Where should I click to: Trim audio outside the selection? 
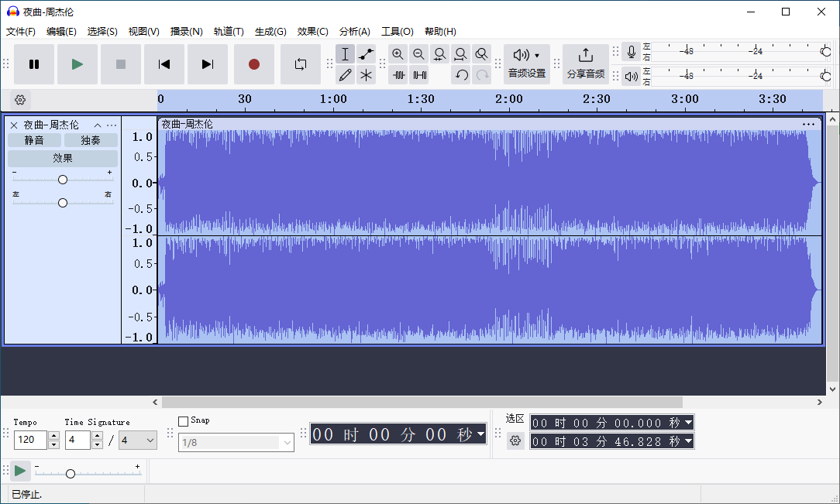tap(398, 75)
